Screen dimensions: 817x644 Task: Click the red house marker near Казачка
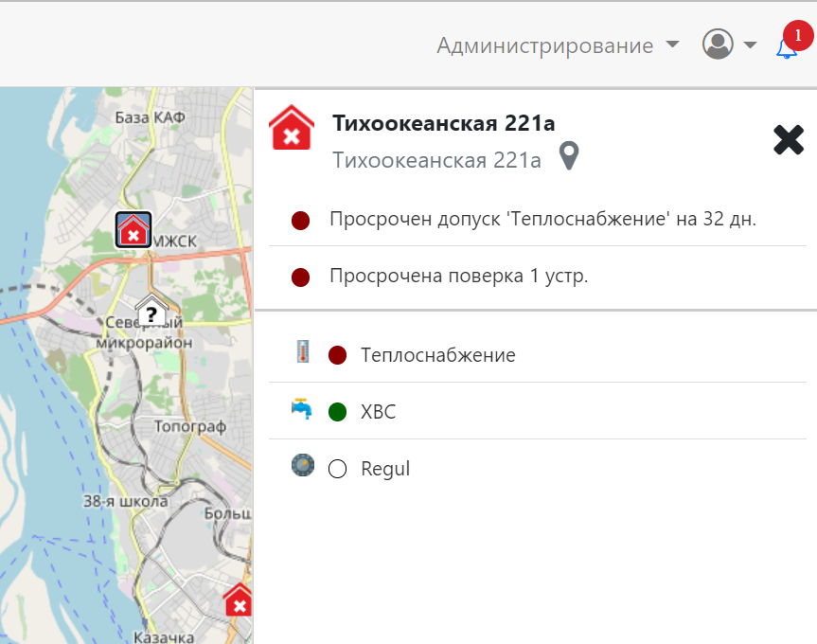click(x=239, y=600)
